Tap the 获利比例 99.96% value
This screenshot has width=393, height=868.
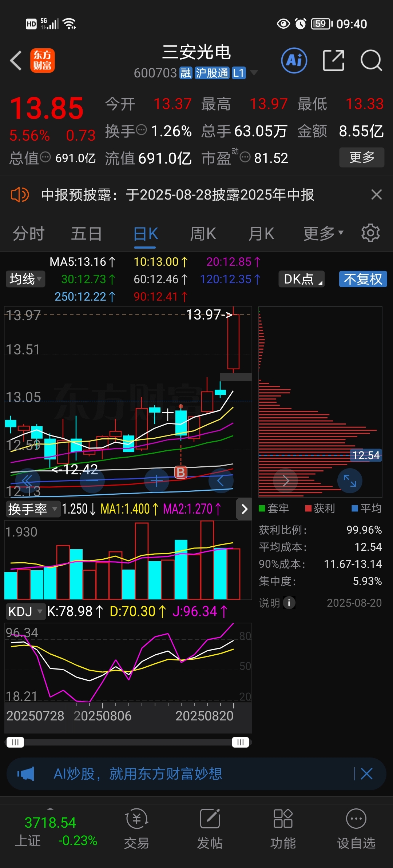364,530
